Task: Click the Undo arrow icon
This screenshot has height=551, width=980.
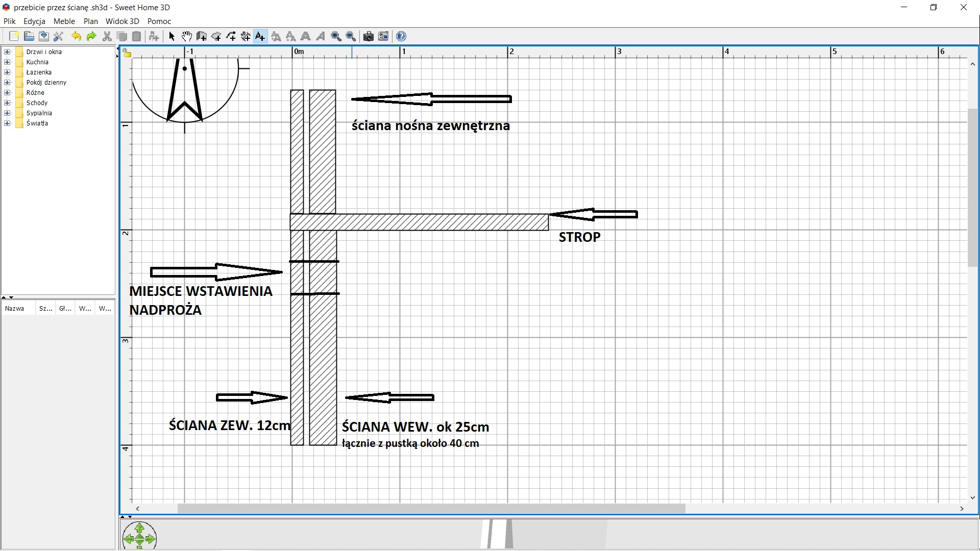Action: (76, 36)
